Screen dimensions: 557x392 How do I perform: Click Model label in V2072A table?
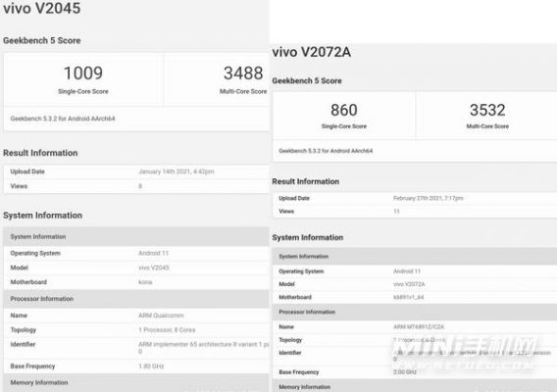[x=286, y=284]
